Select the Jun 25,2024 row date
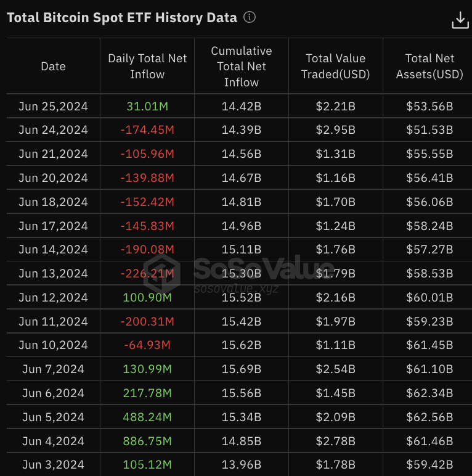 click(53, 106)
